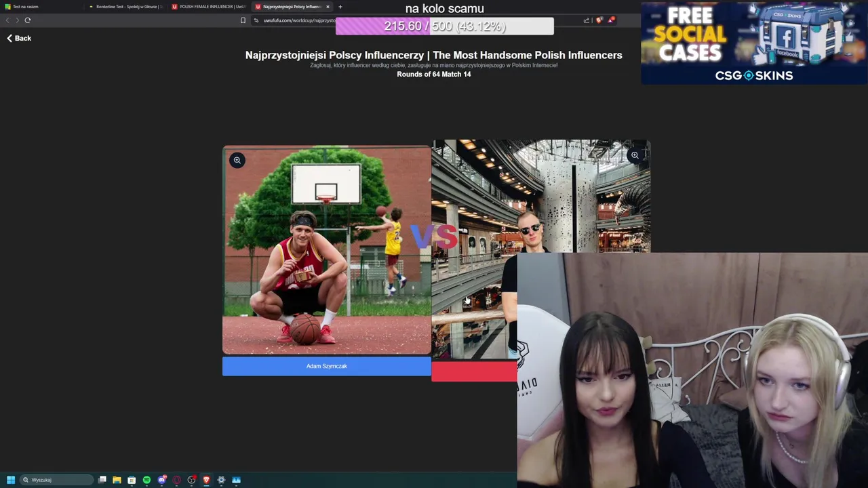Select the Najprzystojniejsi Polscy Influencerzy tab
This screenshot has height=488, width=868.
(290, 7)
